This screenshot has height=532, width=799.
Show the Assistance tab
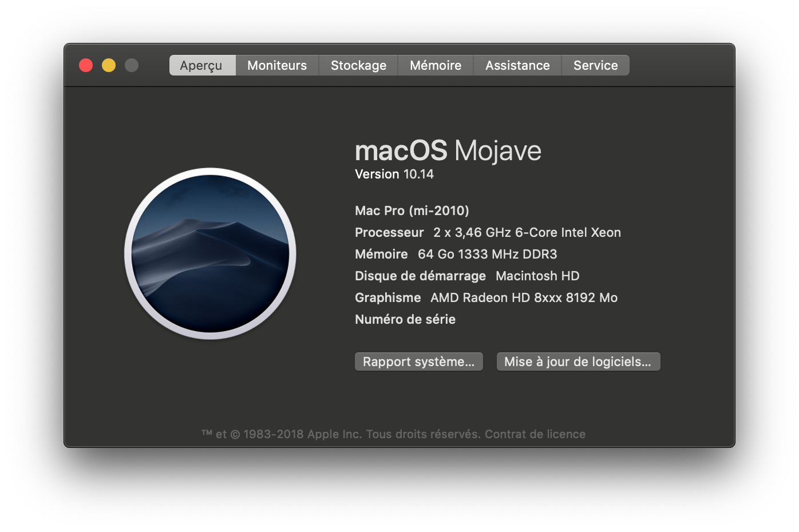point(517,65)
